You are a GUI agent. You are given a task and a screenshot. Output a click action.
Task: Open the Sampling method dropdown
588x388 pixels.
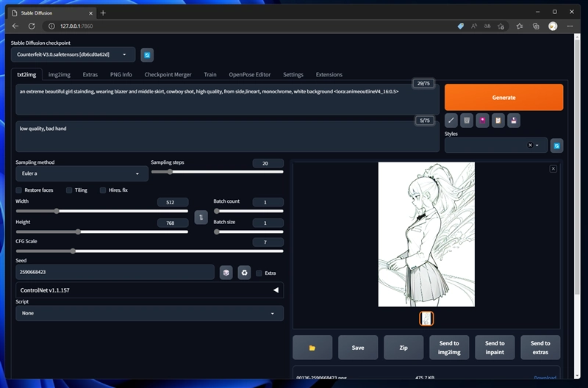tap(82, 173)
